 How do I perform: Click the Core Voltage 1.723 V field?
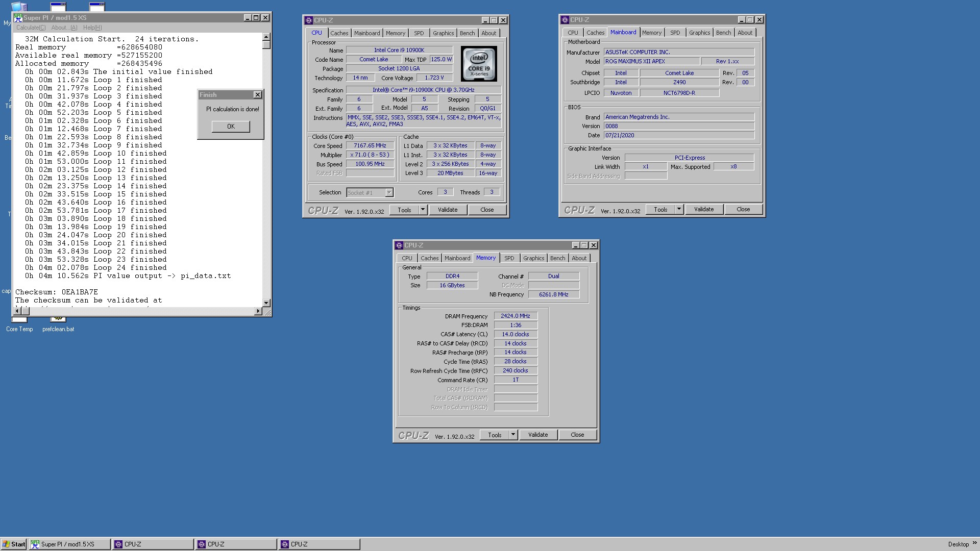(434, 78)
